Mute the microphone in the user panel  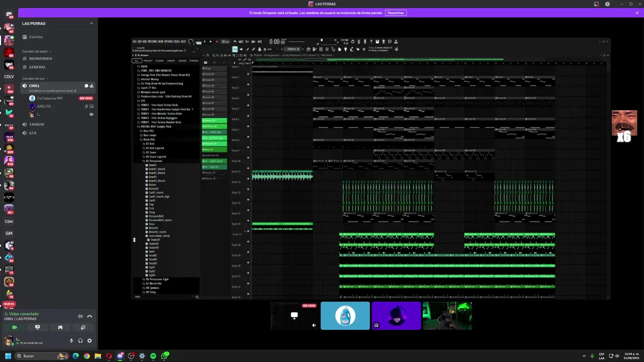point(71,341)
